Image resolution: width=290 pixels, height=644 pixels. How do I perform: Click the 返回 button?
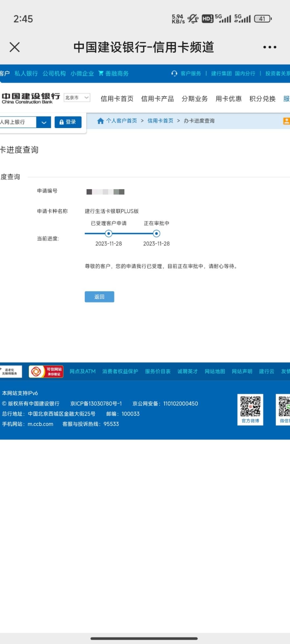(99, 297)
